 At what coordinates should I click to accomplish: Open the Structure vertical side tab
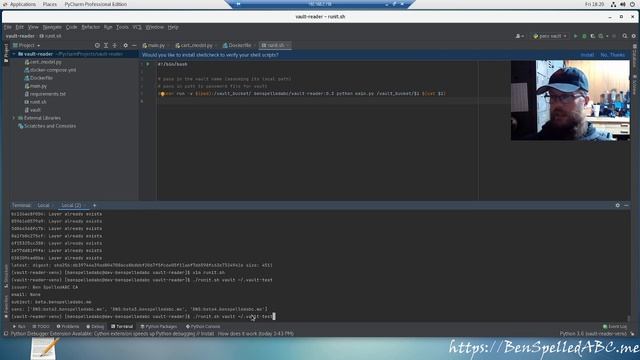tap(6, 276)
